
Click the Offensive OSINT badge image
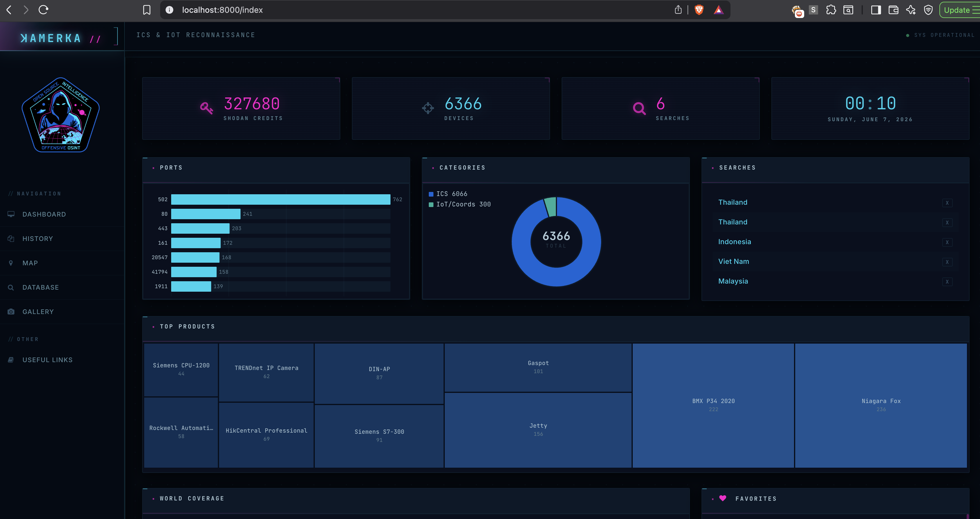click(x=61, y=115)
